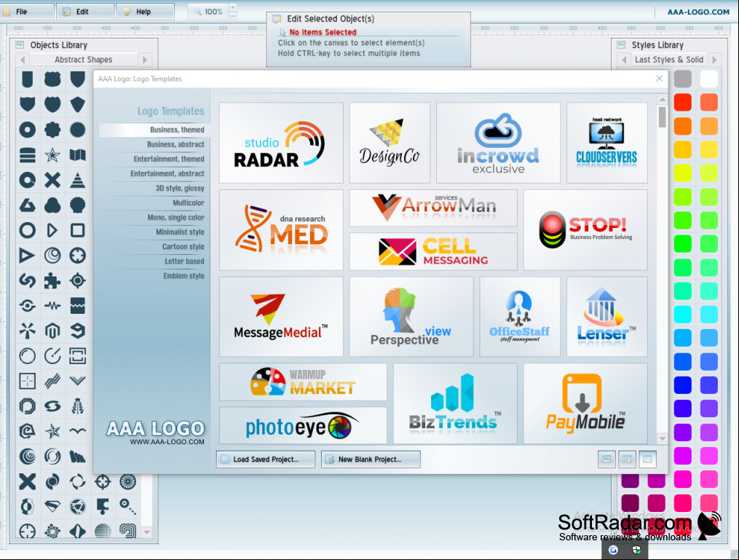
Task: Click the templates list scroll-up arrow
Action: (x=662, y=100)
